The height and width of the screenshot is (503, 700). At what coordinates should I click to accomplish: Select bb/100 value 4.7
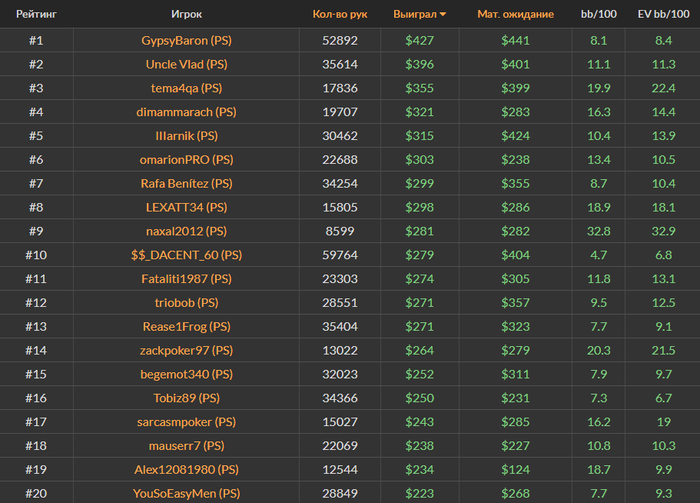(599, 255)
